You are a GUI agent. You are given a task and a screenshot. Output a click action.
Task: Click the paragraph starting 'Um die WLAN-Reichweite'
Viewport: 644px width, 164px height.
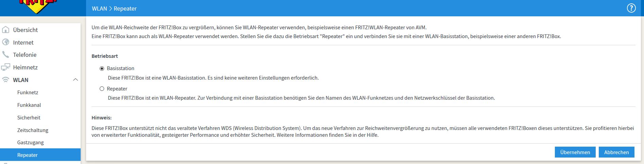(x=259, y=27)
